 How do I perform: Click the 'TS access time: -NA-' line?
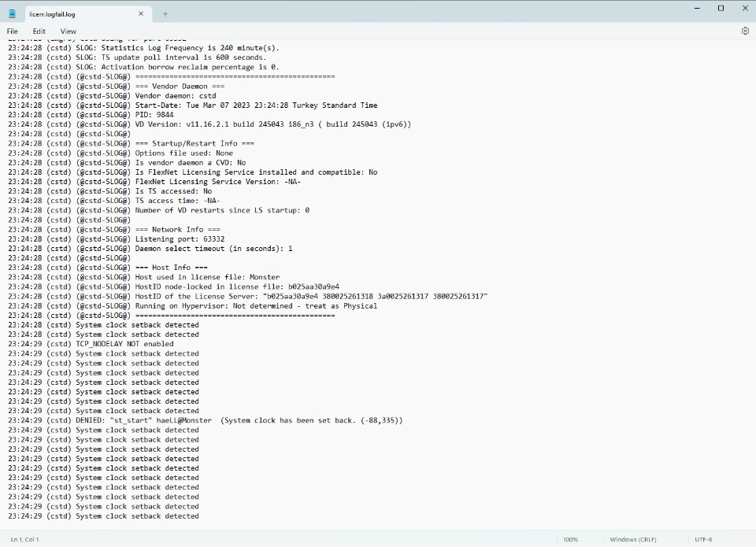coord(113,201)
